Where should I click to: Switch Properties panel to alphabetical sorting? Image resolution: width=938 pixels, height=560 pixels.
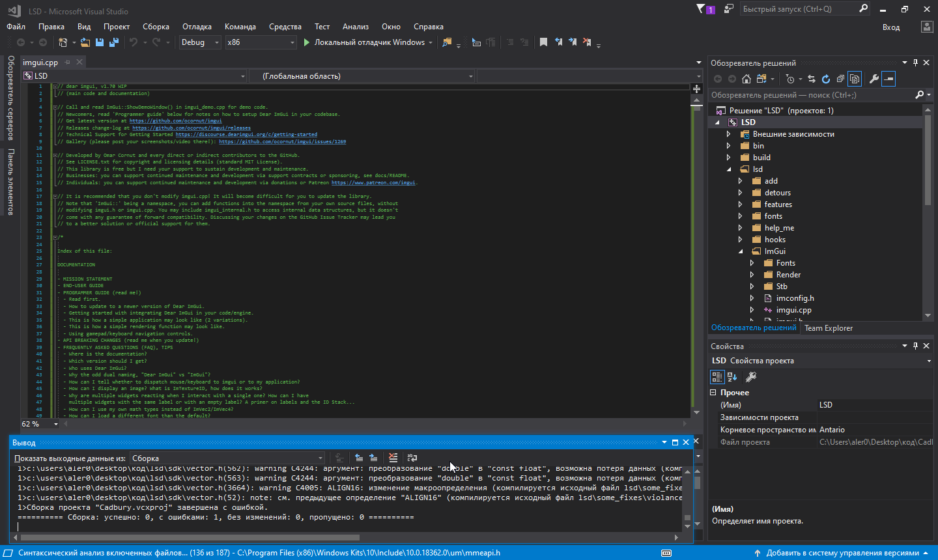click(732, 377)
